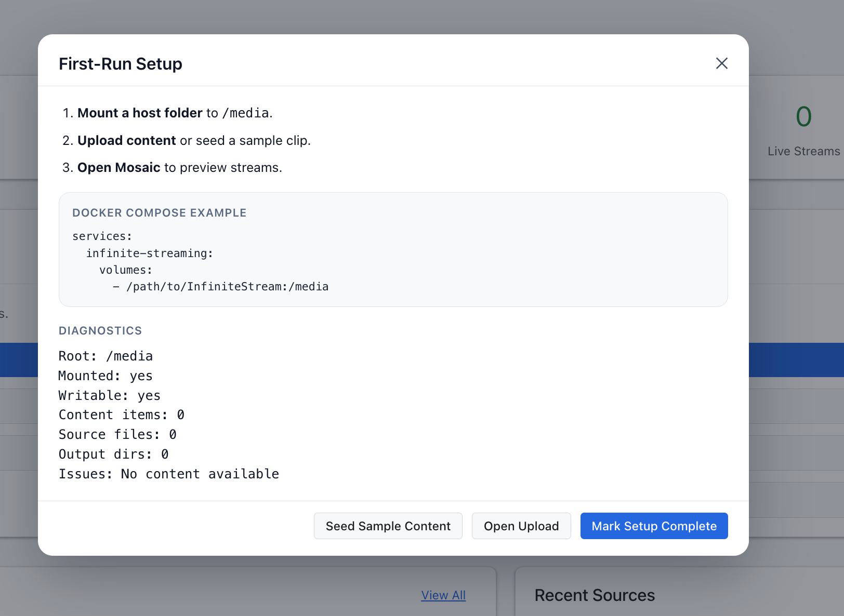Click 'Open Mosaic' step text
Screen dimensions: 844x616
pyautogui.click(x=119, y=168)
